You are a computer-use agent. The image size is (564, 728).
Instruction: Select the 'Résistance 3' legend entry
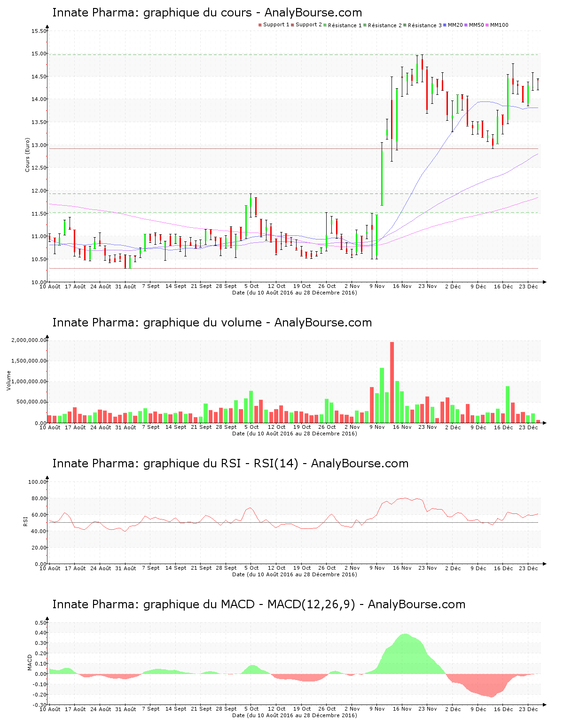(x=423, y=25)
